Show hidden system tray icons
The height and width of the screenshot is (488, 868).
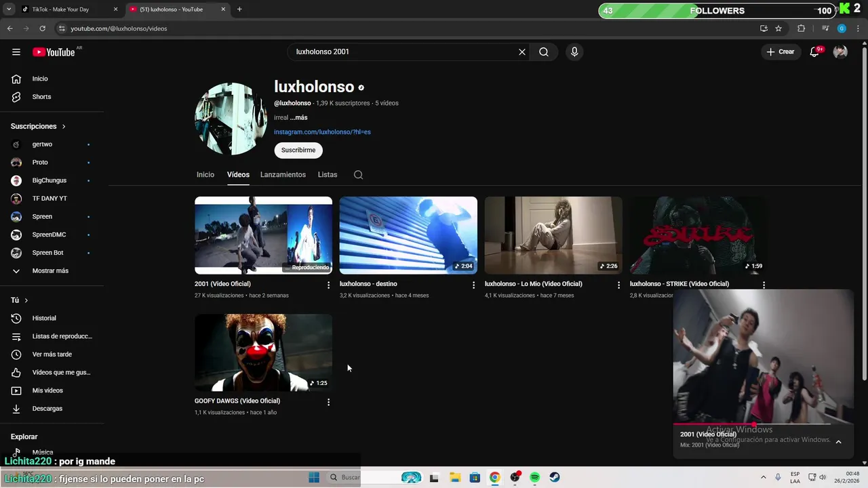pyautogui.click(x=763, y=477)
